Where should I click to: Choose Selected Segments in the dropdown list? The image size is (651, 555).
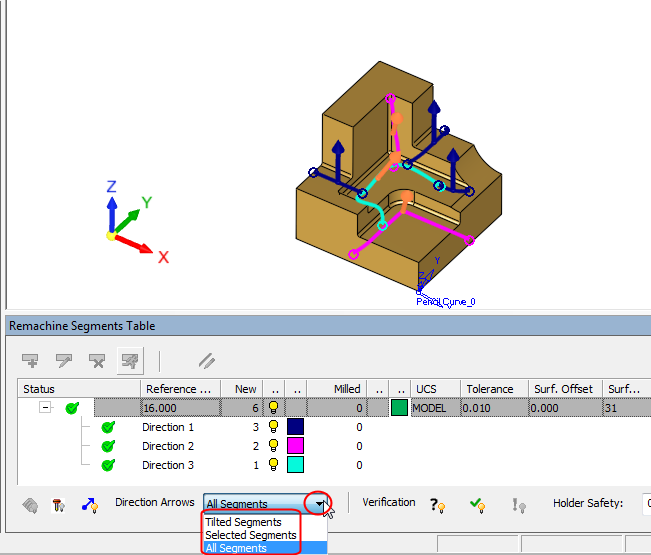(x=250, y=535)
